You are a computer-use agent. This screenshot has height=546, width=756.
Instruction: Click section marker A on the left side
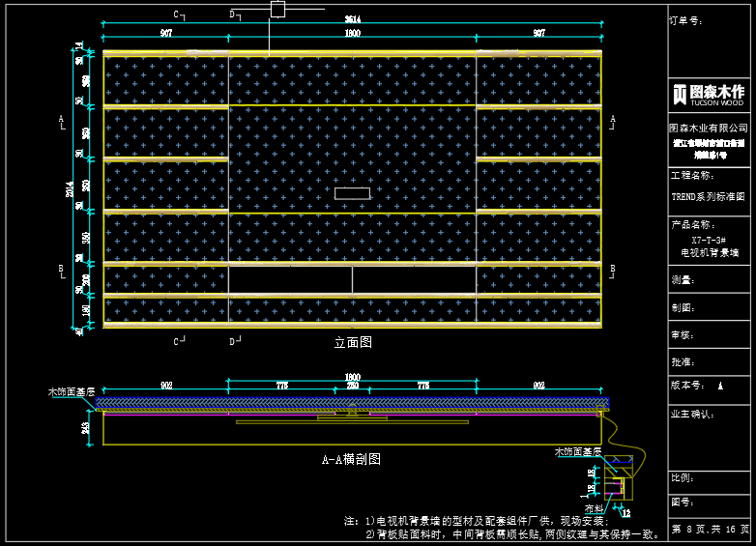(x=62, y=119)
